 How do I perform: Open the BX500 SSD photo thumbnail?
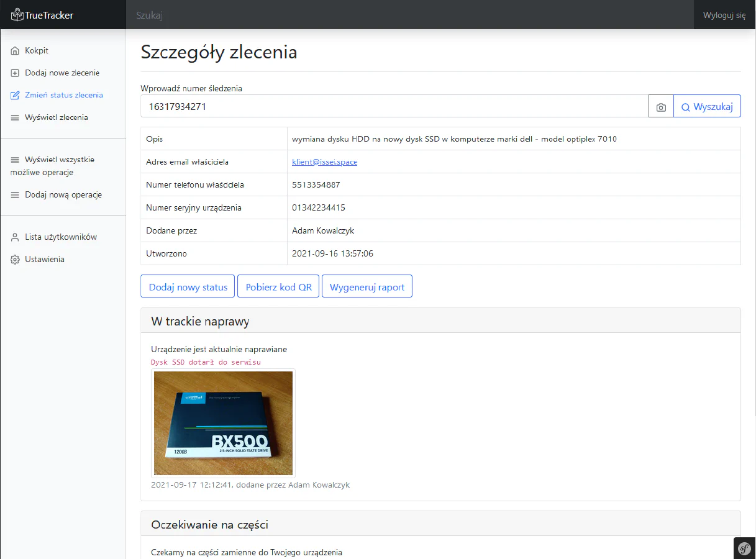[223, 423]
